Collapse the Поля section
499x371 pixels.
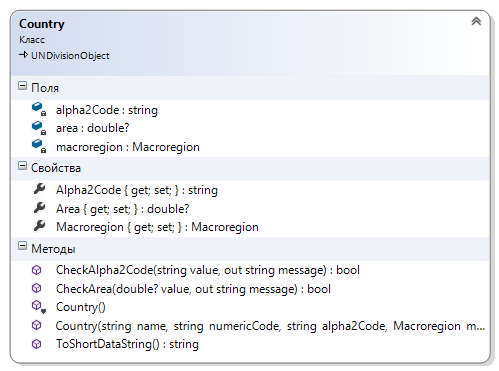22,86
